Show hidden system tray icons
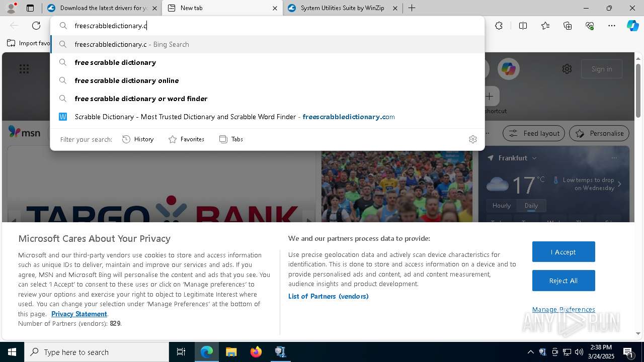 [x=530, y=352]
